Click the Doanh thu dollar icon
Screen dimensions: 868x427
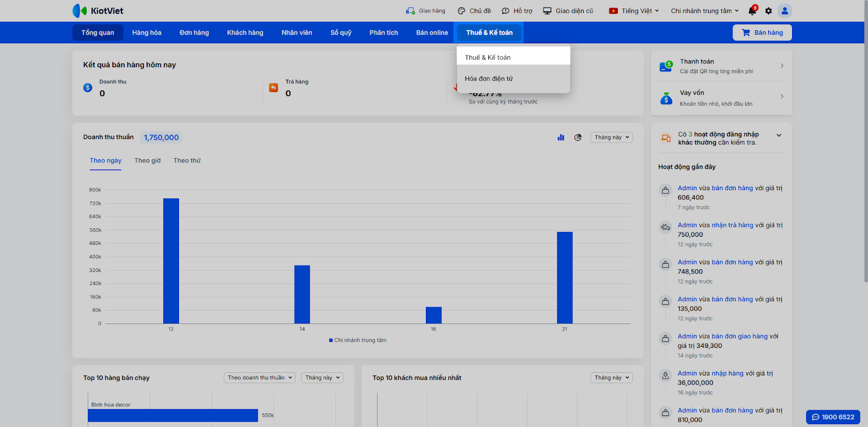pyautogui.click(x=88, y=88)
